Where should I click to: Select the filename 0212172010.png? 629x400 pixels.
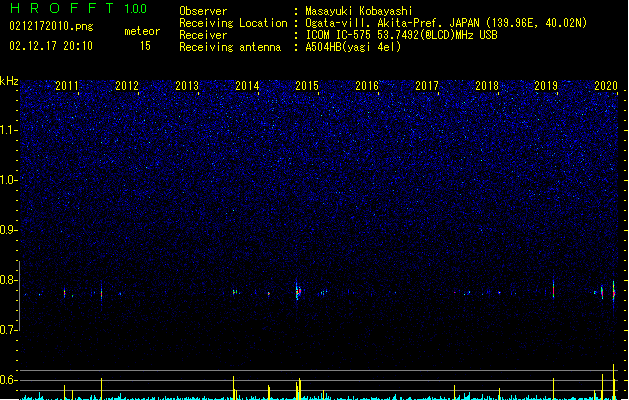[51, 26]
